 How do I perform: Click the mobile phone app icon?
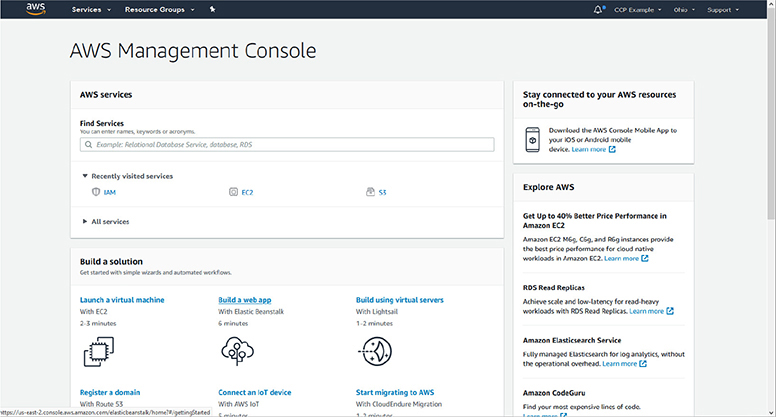[x=533, y=139]
